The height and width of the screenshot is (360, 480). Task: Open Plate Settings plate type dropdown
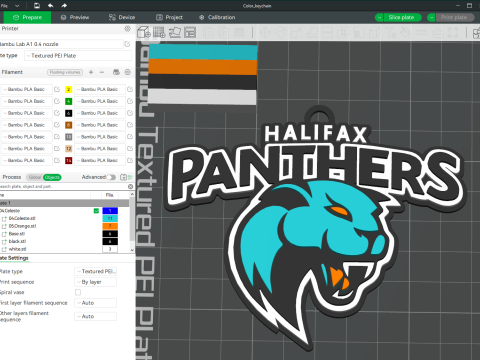[x=96, y=271]
